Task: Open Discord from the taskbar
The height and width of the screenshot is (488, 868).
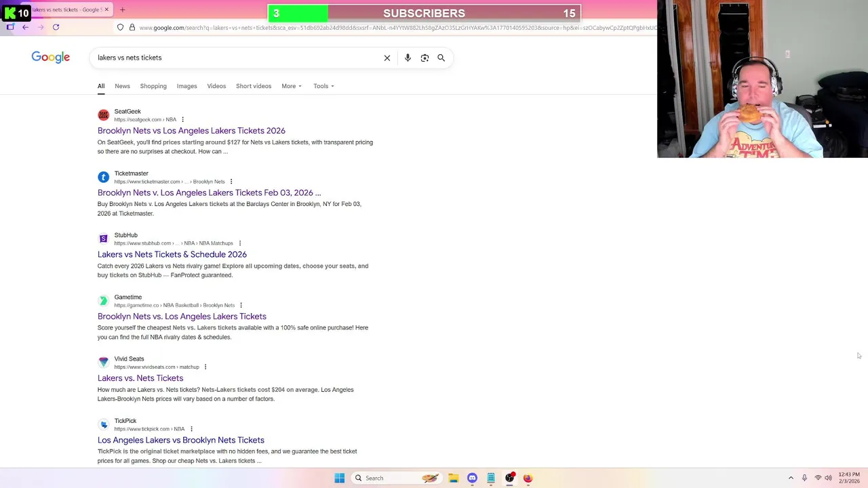Action: click(472, 478)
